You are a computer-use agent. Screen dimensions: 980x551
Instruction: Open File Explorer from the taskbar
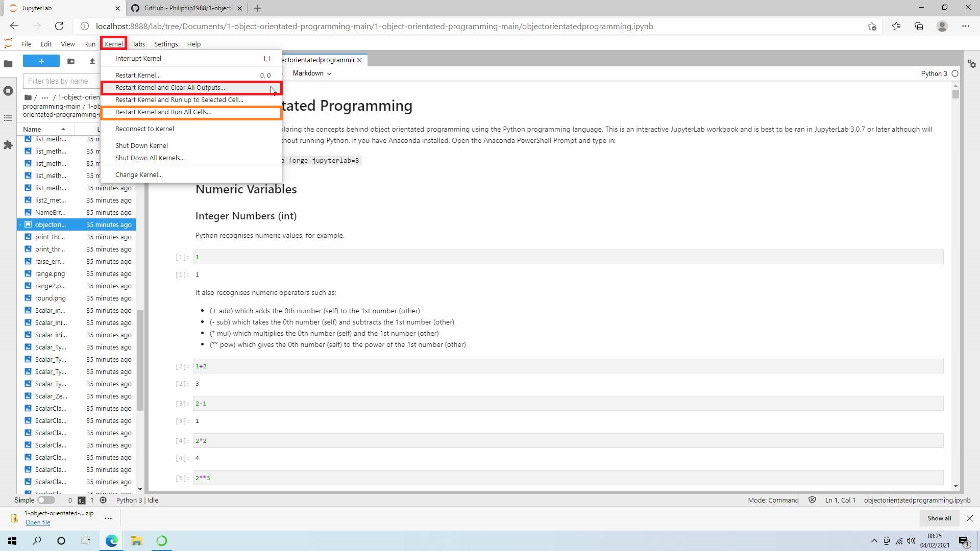(136, 541)
